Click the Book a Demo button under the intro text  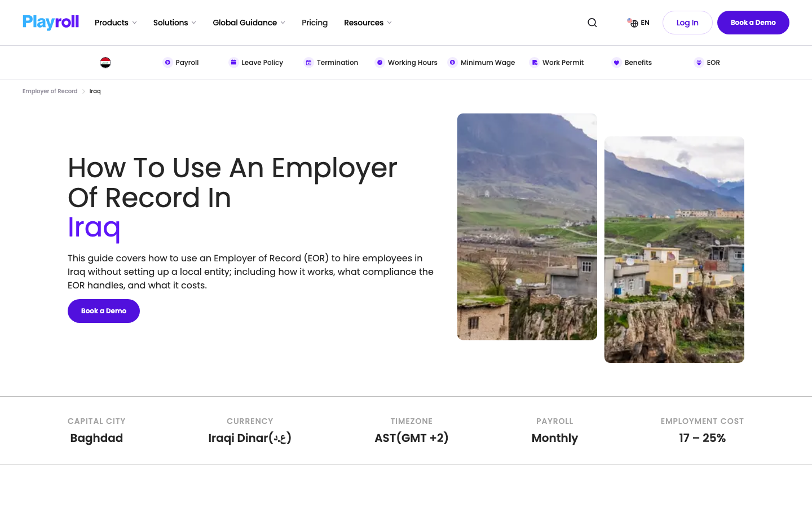pos(104,311)
